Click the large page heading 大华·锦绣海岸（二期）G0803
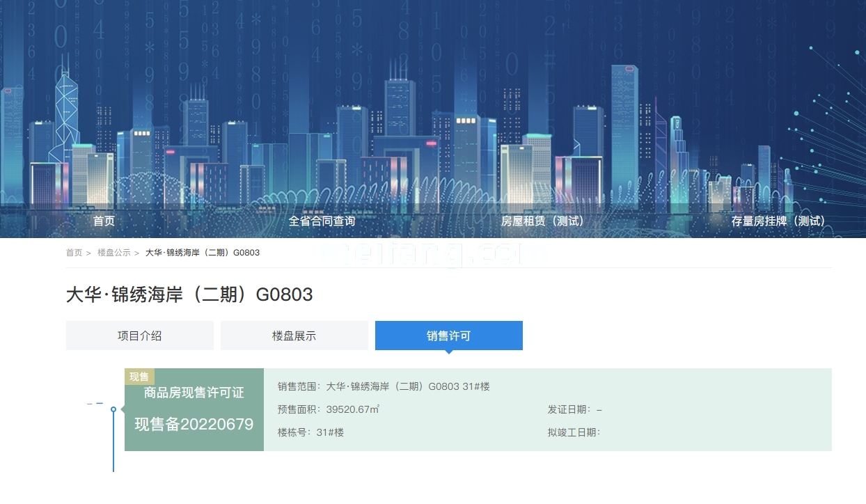 point(189,294)
